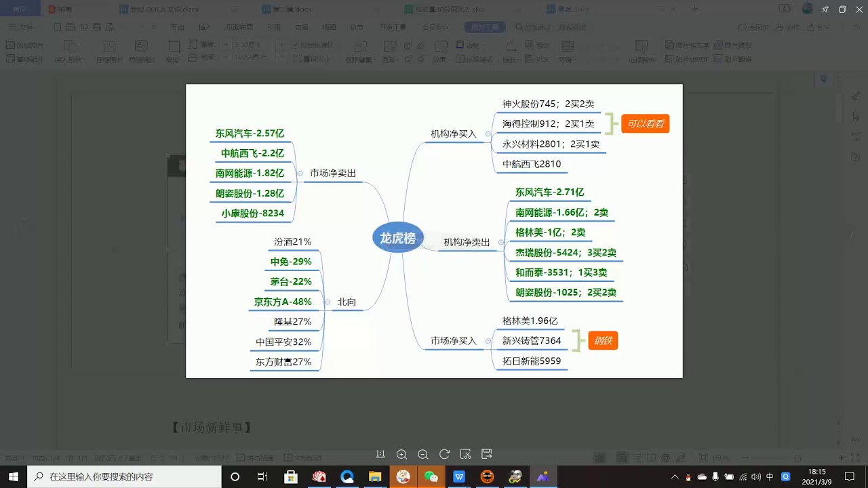Collapse the 市场净卖出 branch circle
This screenshot has width=868, height=488.
click(x=300, y=174)
